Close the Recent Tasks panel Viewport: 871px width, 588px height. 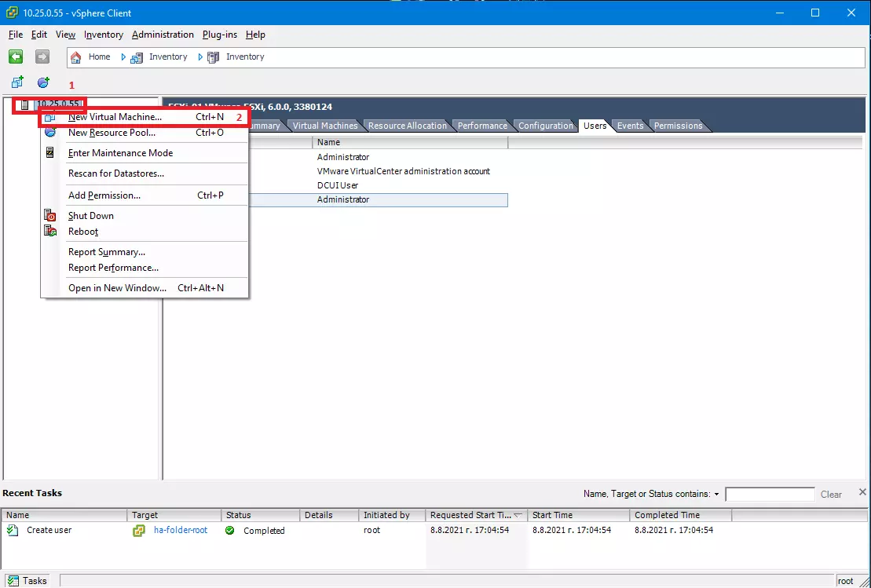[862, 492]
